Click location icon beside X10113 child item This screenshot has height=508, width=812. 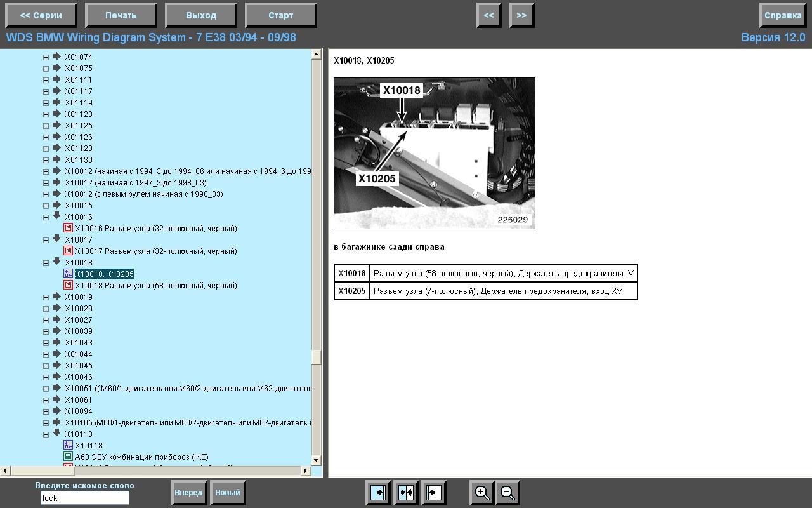coord(68,445)
